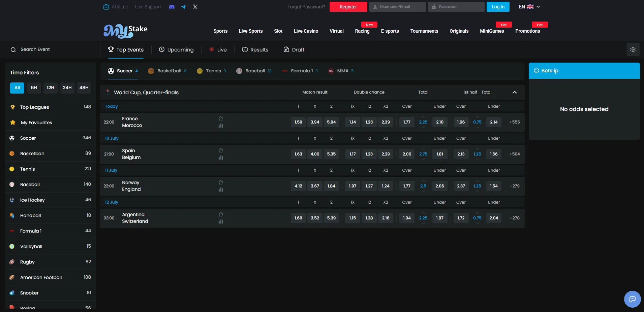Screen dimensions: 644x312
Task: Change total line 2.75 for Spain match
Action: tap(423, 154)
